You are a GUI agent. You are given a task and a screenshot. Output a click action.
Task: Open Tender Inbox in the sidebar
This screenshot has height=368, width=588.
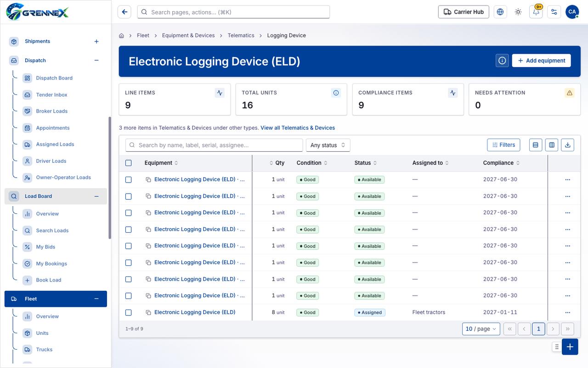click(x=51, y=95)
